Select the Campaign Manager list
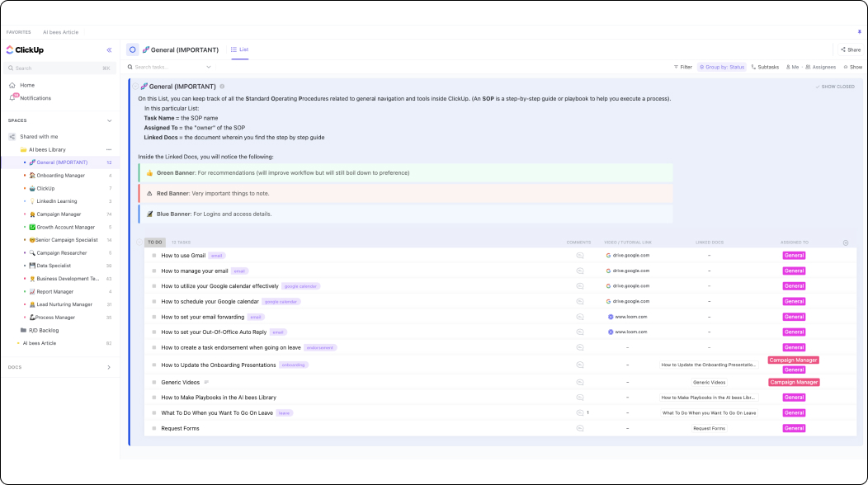This screenshot has height=485, width=868. (x=59, y=214)
